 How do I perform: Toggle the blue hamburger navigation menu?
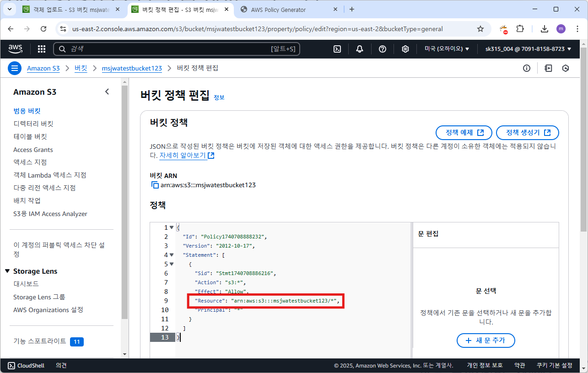(x=15, y=68)
